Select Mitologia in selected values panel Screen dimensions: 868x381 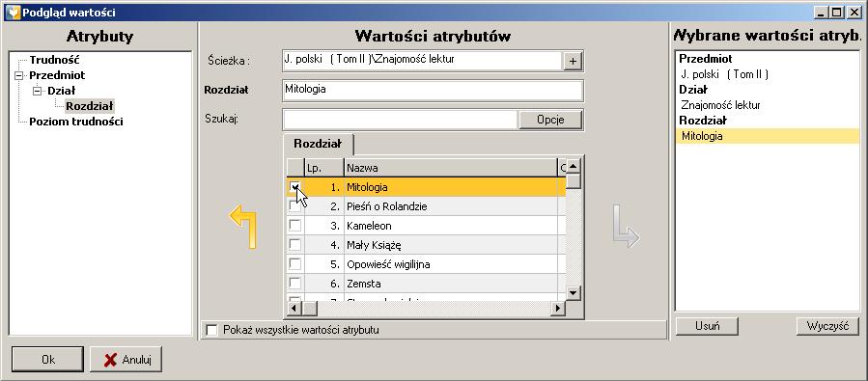coord(768,136)
